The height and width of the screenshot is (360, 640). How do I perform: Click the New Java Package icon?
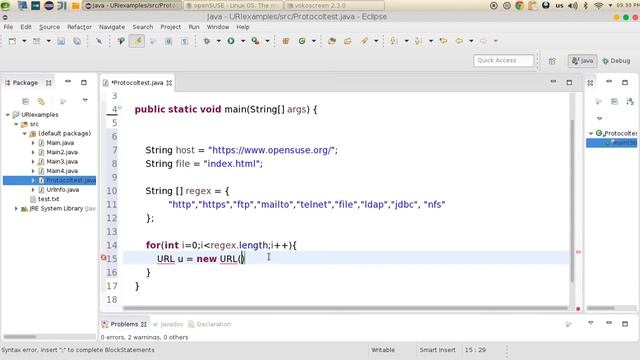tap(286, 41)
